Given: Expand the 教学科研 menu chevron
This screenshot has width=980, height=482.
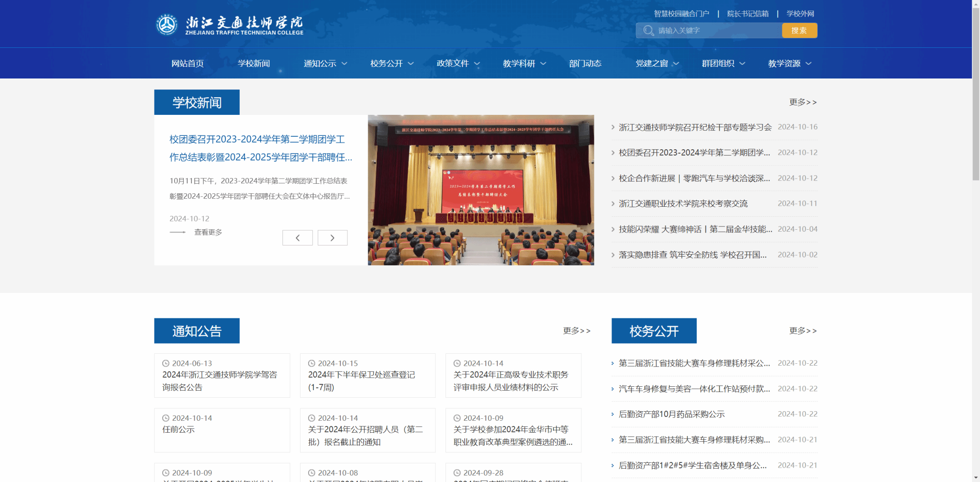Looking at the screenshot, I should point(543,64).
